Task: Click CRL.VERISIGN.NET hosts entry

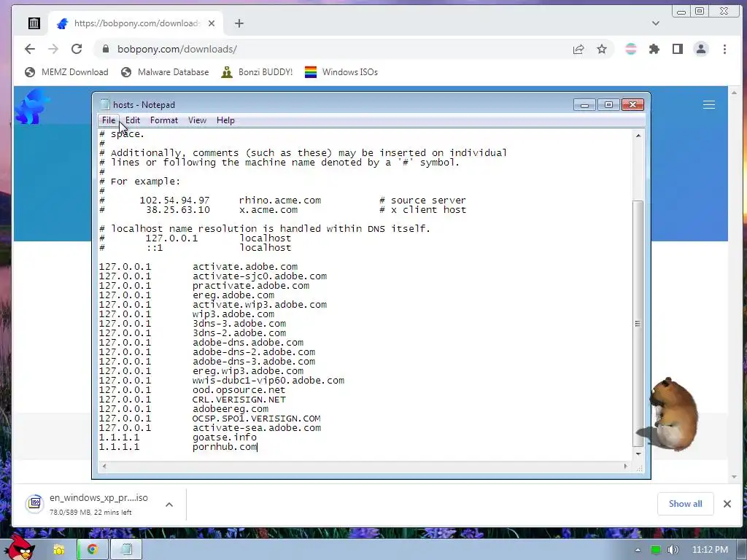Action: [x=193, y=400]
